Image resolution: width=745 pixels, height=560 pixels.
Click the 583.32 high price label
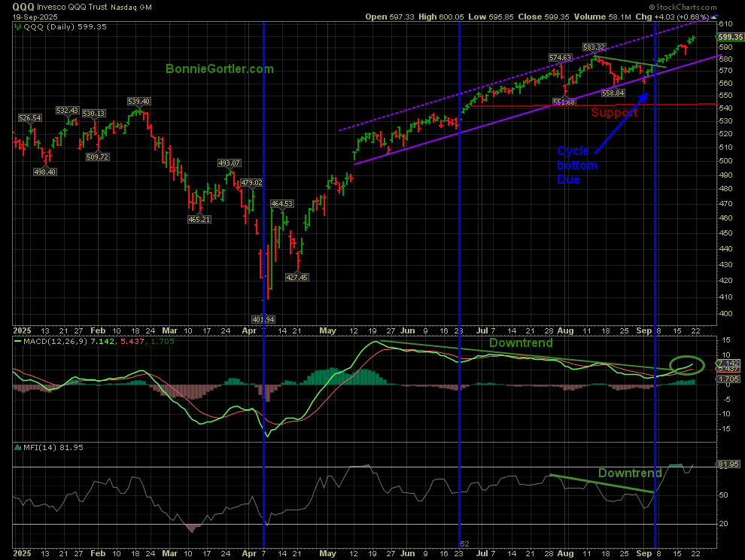click(x=595, y=47)
